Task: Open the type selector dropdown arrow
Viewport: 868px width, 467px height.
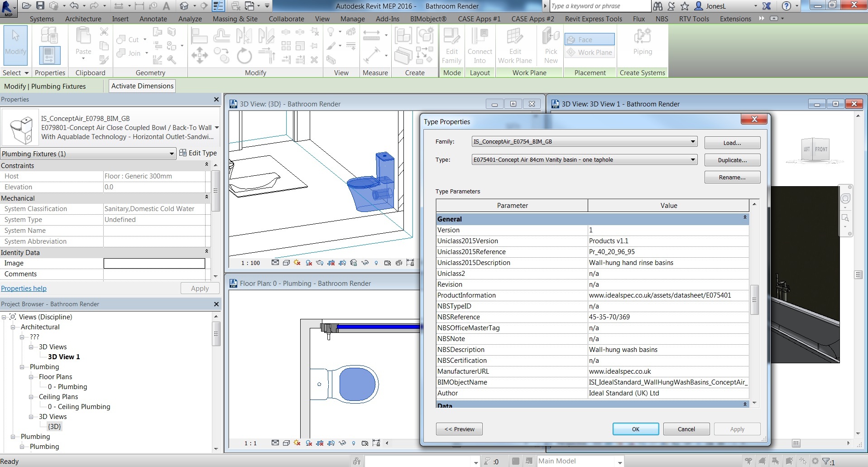Action: click(217, 128)
